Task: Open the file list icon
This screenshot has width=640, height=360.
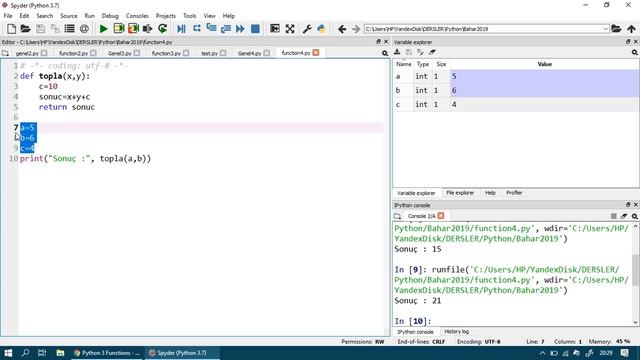Action: [x=69, y=29]
